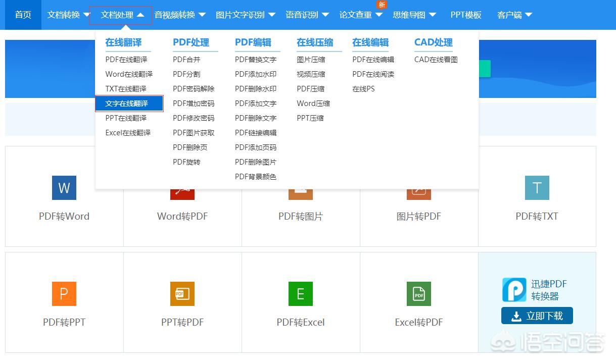
Task: Click the blue W icon for PDF转Word
Action: [64, 188]
